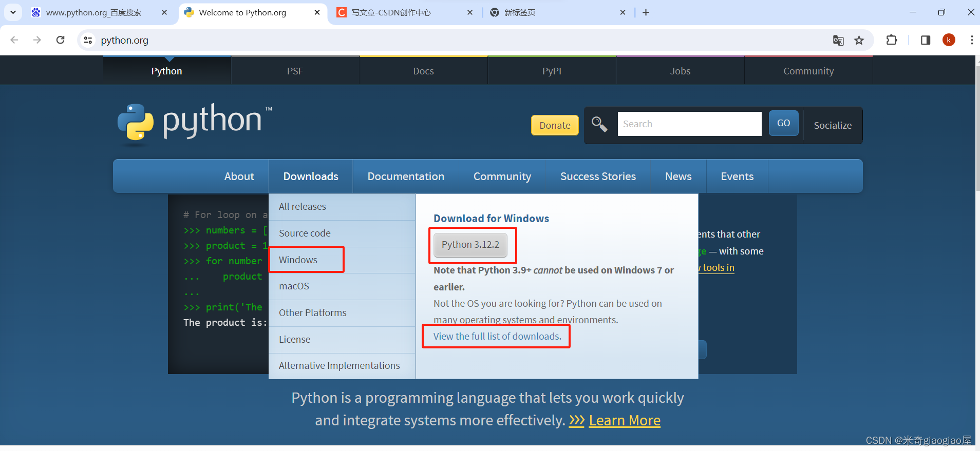Click the Learn More link
The image size is (980, 451).
pos(625,420)
